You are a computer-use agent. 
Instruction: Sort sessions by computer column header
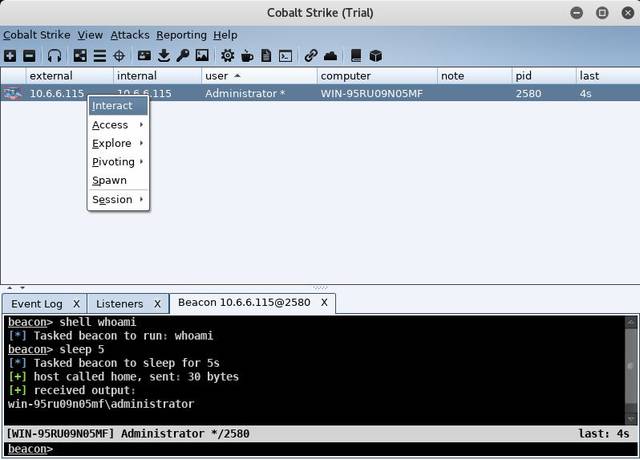(x=377, y=76)
